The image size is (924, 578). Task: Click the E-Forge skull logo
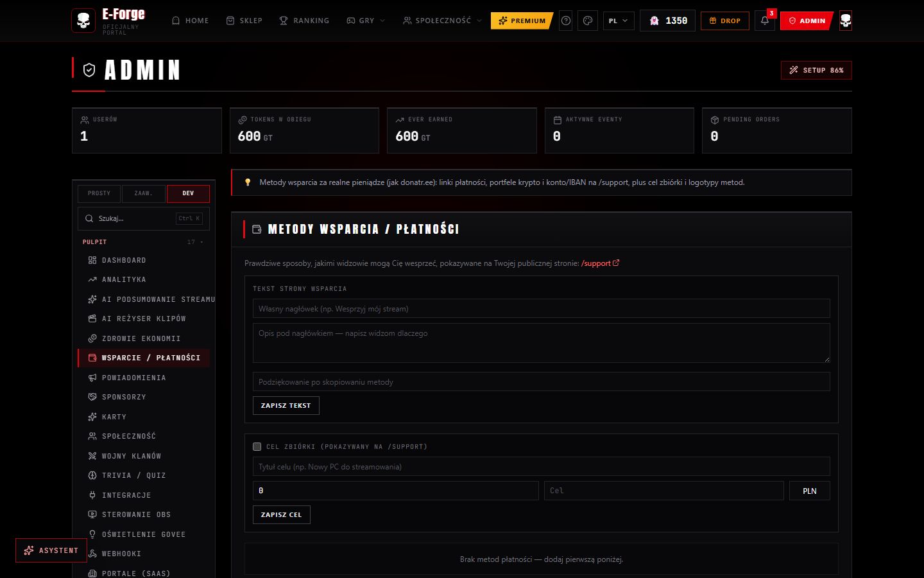point(83,21)
